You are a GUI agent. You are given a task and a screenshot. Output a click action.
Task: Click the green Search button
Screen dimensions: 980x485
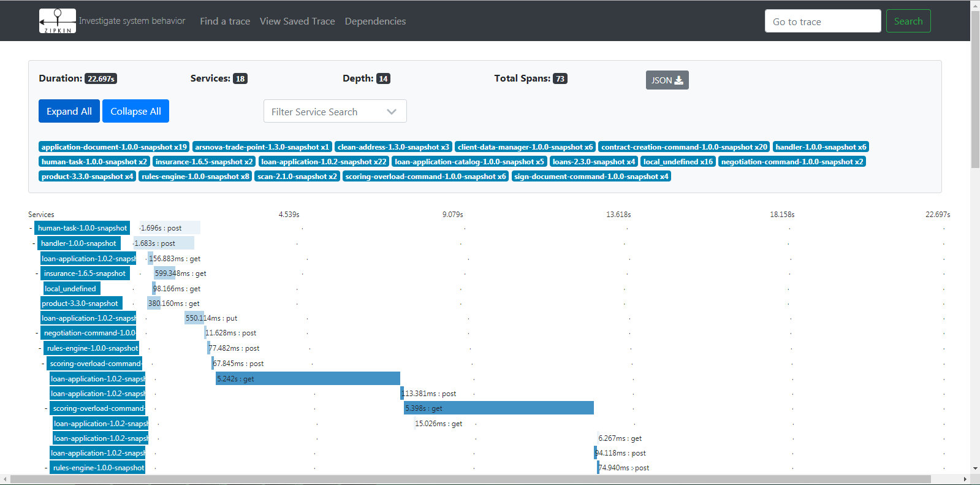click(908, 21)
